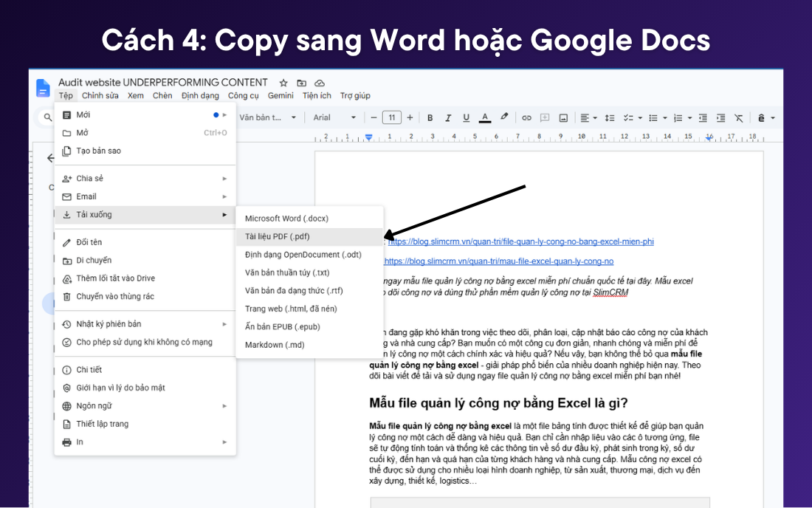Open the mau-file-excel-quan-ly-cong-no link

pos(499,261)
